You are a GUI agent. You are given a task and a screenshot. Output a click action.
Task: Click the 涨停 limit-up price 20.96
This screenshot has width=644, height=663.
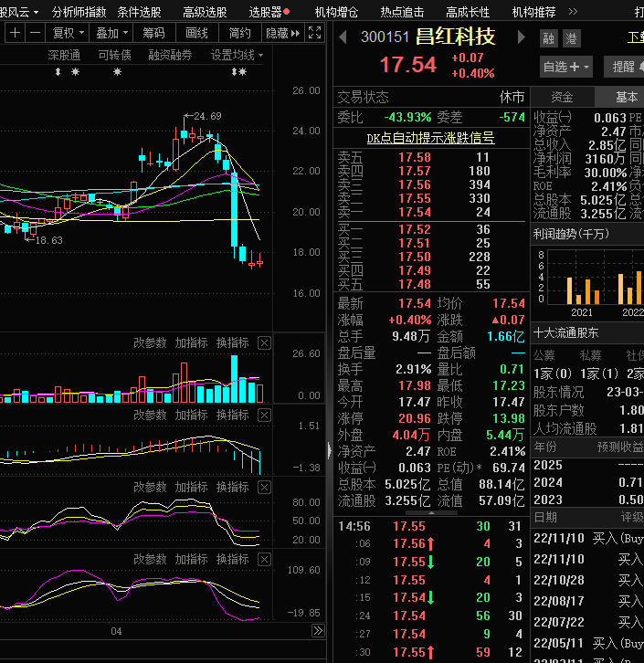[x=415, y=418]
